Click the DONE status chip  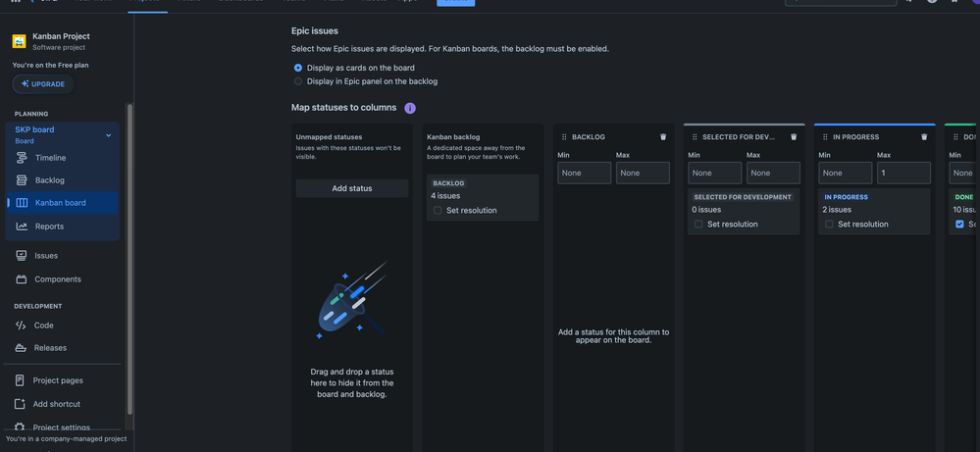[963, 197]
